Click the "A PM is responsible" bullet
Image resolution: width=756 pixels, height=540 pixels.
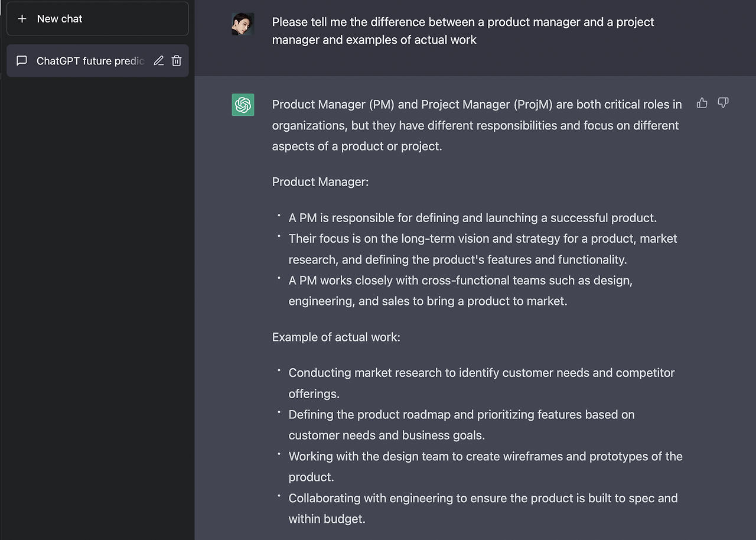[x=472, y=218]
